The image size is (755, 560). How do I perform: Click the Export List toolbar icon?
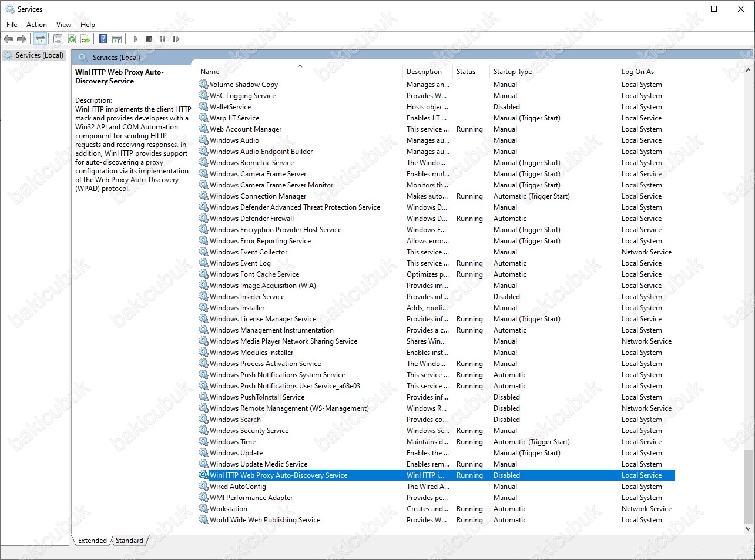point(85,39)
